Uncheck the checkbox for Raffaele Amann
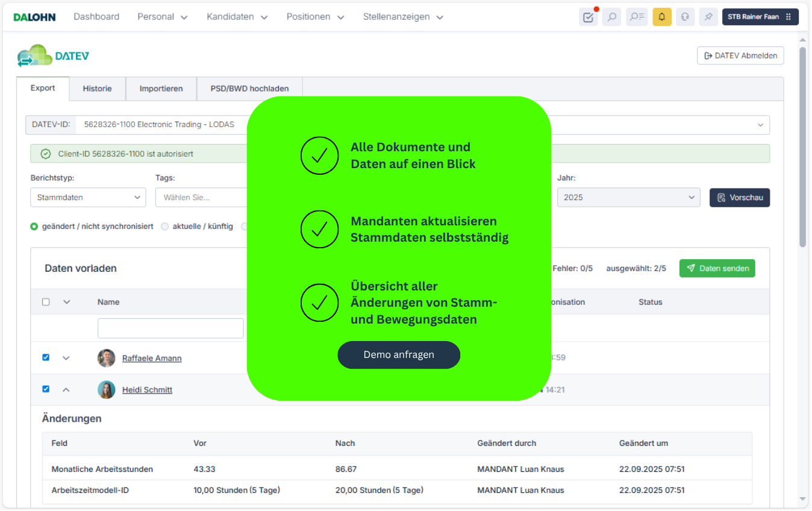 pos(46,357)
